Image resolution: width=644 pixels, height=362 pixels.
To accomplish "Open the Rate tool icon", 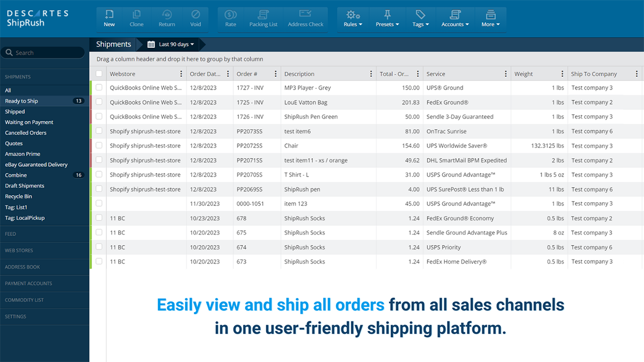I will pyautogui.click(x=230, y=18).
